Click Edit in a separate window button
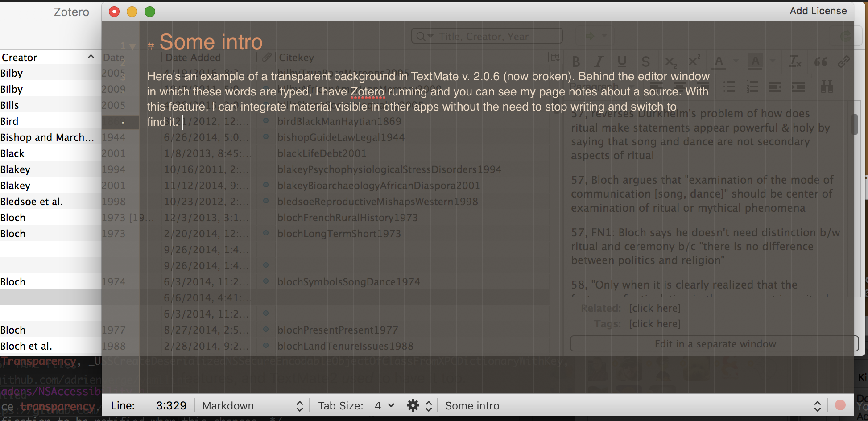 (x=715, y=344)
